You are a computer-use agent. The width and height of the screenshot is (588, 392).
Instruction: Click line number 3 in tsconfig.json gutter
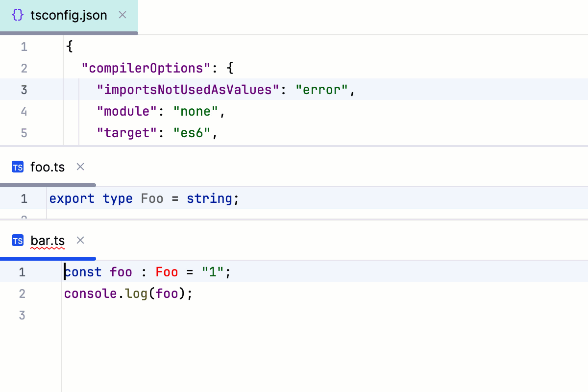click(24, 90)
